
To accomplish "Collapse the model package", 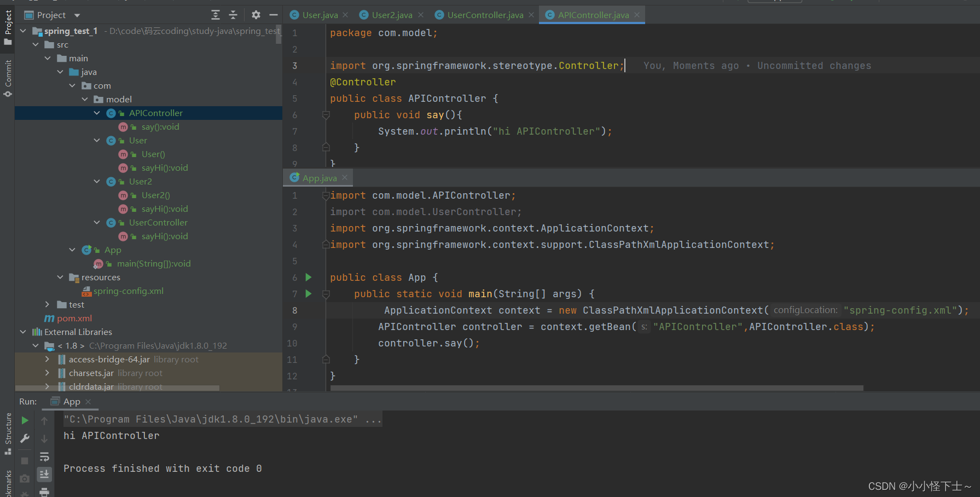I will [85, 99].
